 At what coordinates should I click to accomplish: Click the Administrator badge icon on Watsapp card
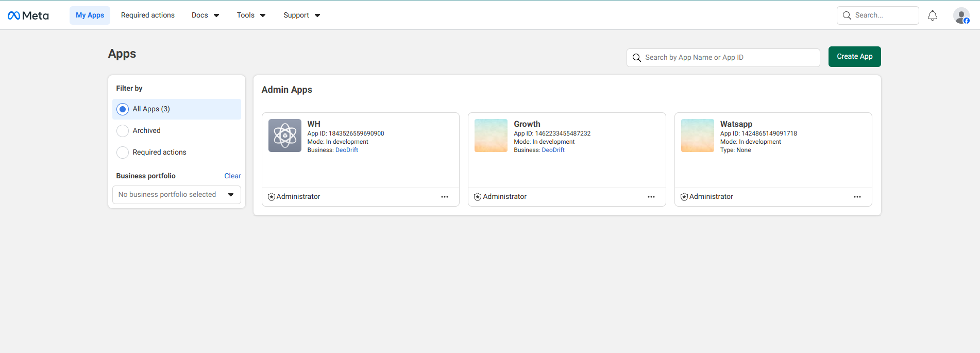coord(684,197)
